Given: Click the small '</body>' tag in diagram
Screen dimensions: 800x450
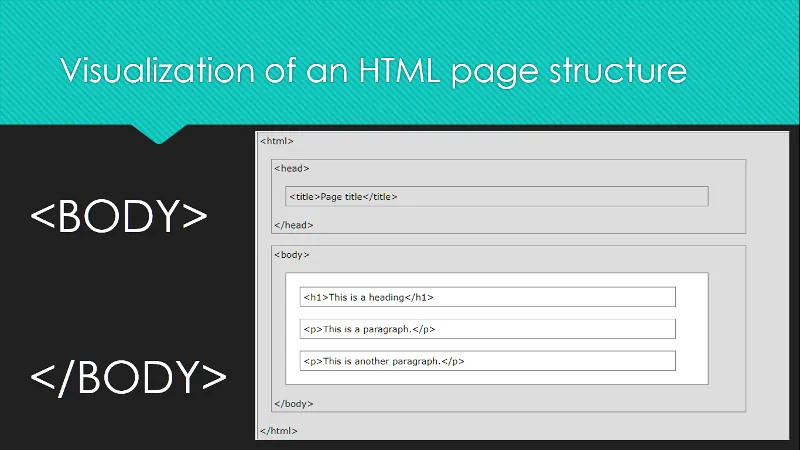Looking at the screenshot, I should coord(294,404).
